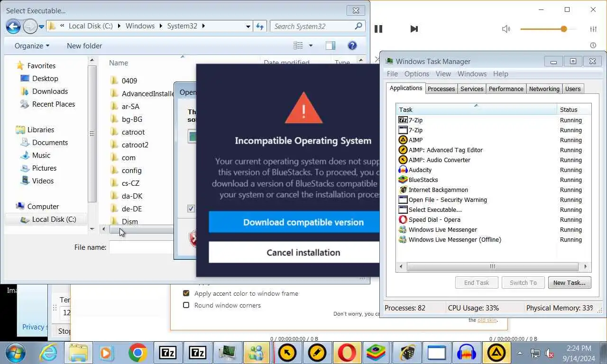Toggle Apply accent color to window frame
Screen dimensions: 607x364
186,293
